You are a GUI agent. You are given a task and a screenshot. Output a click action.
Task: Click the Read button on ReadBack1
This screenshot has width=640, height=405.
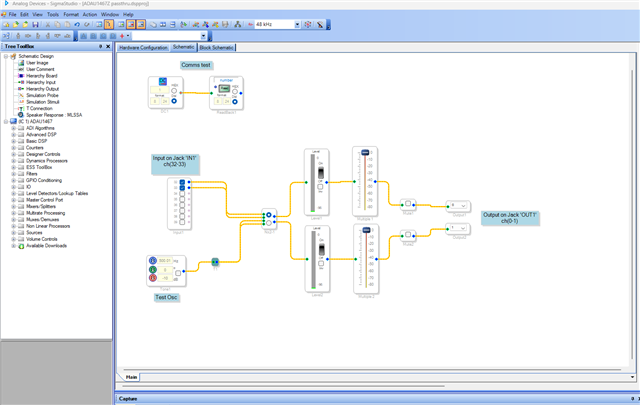click(x=224, y=88)
